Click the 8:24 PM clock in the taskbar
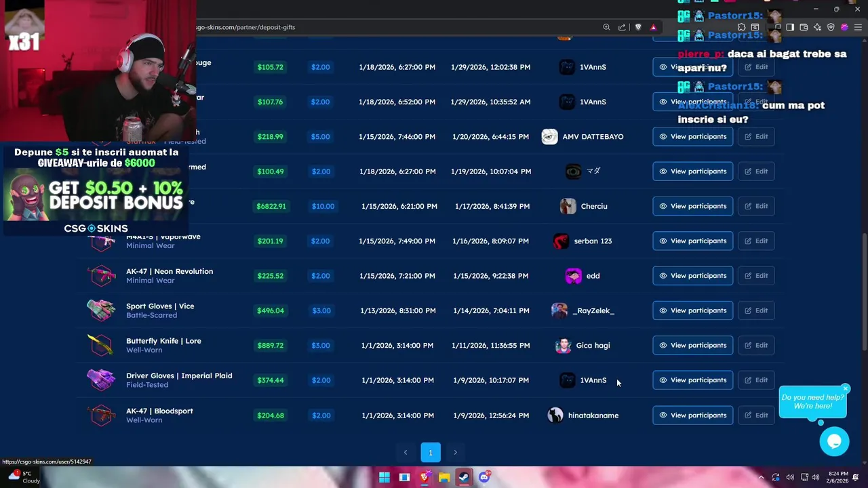 [837, 477]
